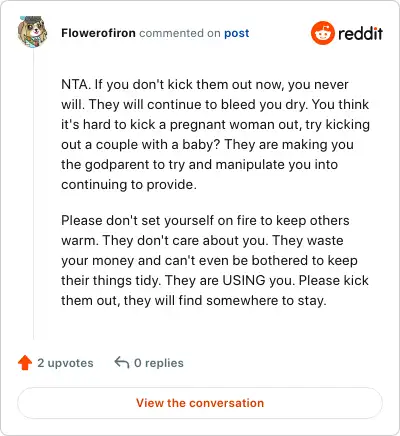Click the "Please don't set yourself" paragraph
The image size is (400, 436).
pyautogui.click(x=215, y=260)
